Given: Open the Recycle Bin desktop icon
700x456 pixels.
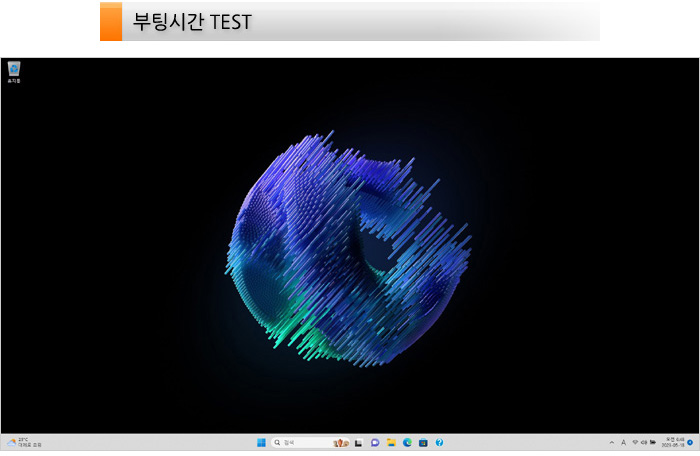Looking at the screenshot, I should click(14, 72).
